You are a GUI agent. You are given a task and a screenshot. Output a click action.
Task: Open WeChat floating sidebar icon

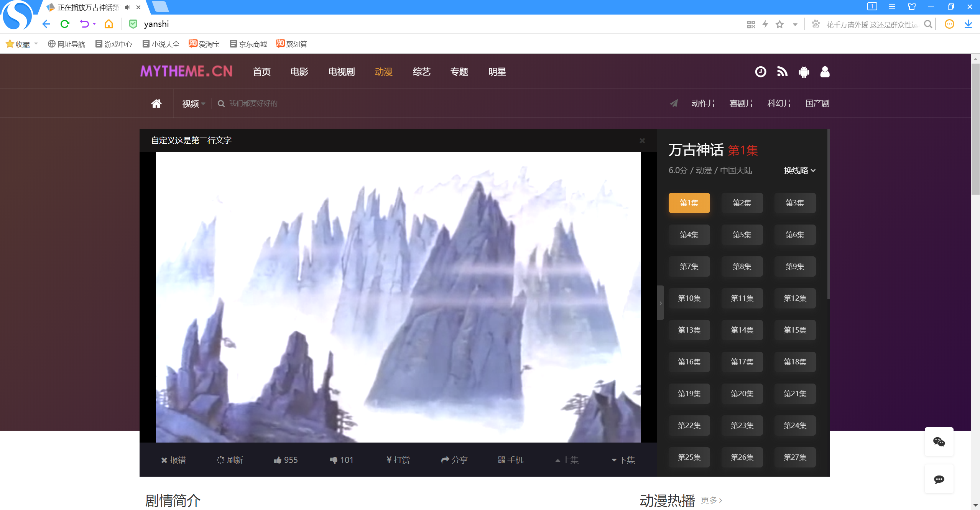[939, 442]
